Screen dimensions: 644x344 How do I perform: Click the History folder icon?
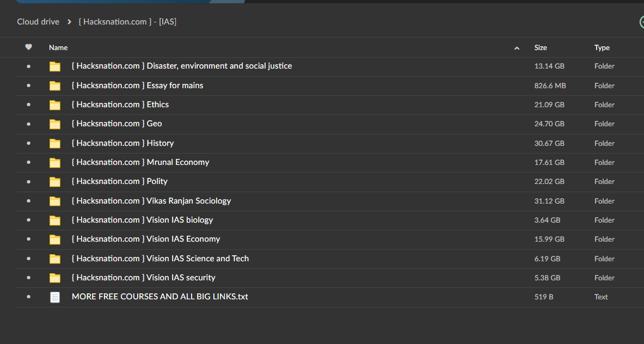click(x=54, y=143)
